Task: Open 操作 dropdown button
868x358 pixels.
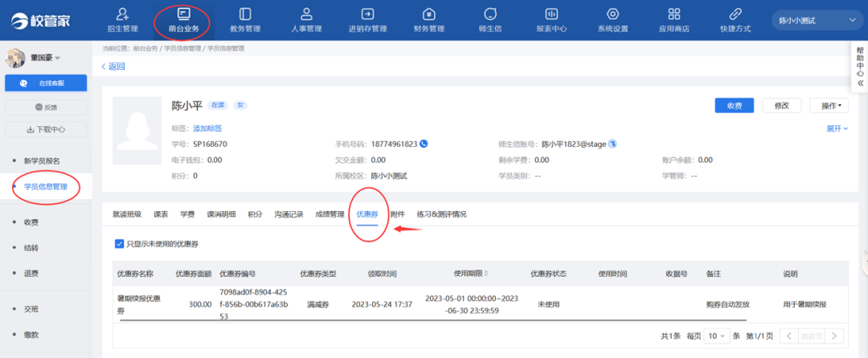Action: [830, 105]
